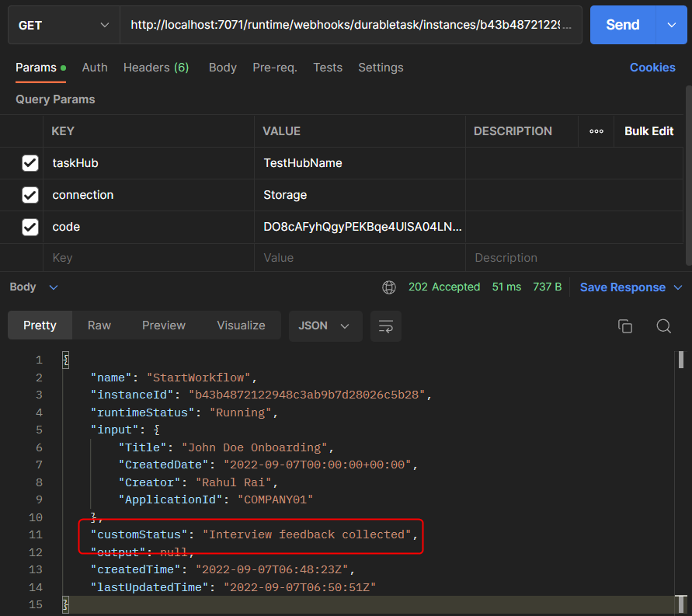Screen dimensions: 692x616
Task: Click the instanceId value b43b4872122948c3ab9b7d28026c5b28
Action: tap(307, 395)
